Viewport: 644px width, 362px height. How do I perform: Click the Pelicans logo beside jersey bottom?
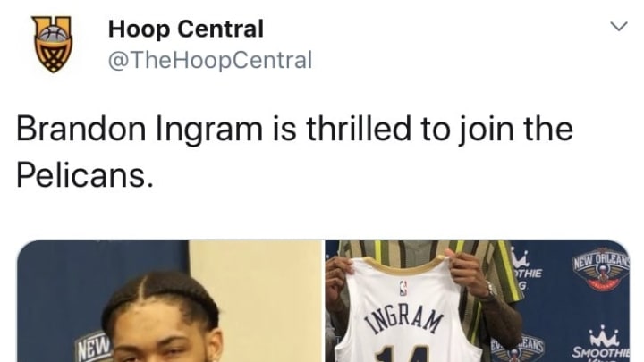tap(518, 349)
